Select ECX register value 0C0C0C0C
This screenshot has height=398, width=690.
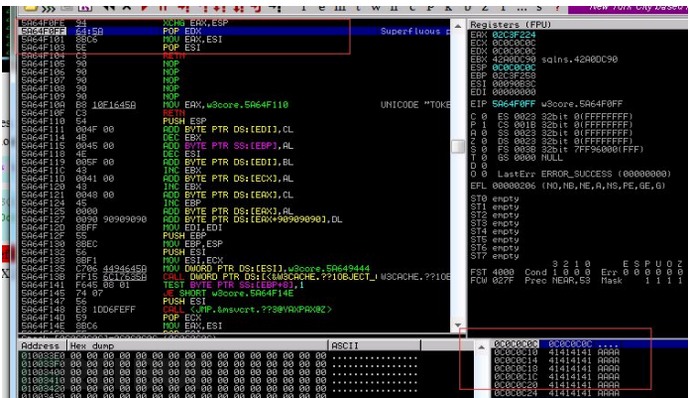(514, 43)
